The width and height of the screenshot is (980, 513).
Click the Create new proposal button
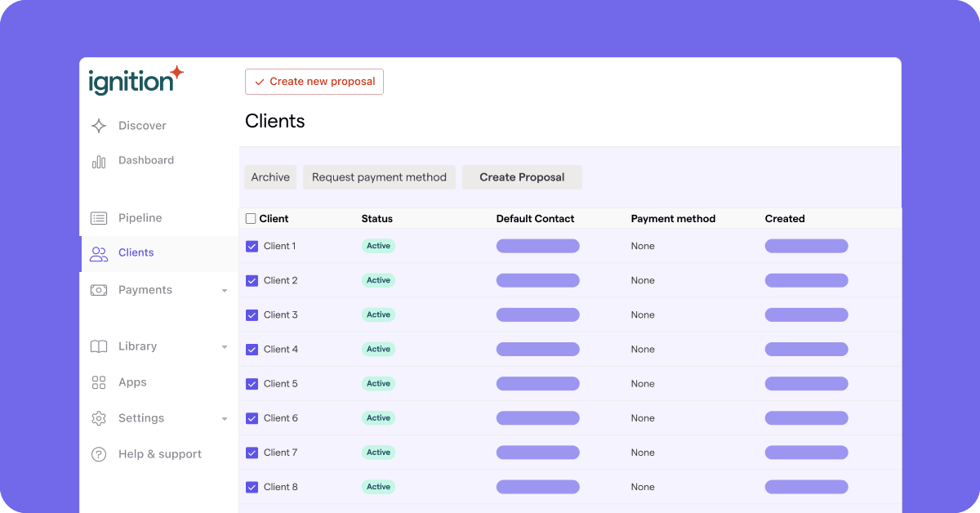pyautogui.click(x=314, y=82)
